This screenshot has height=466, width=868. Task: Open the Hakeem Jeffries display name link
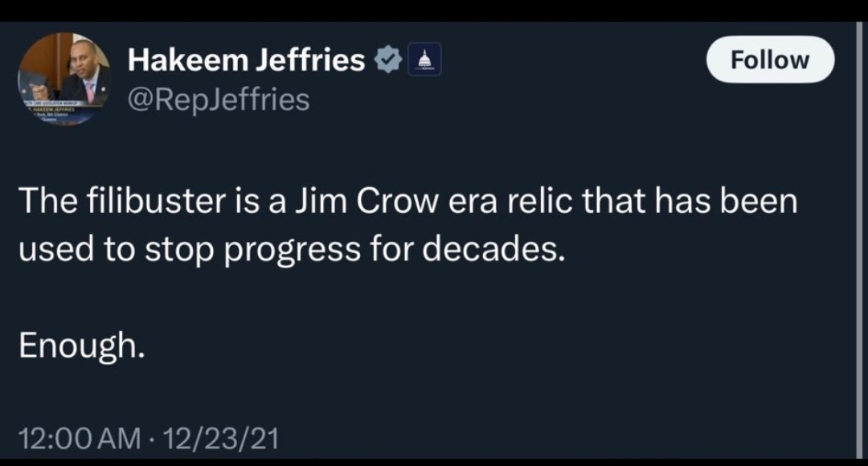[247, 59]
